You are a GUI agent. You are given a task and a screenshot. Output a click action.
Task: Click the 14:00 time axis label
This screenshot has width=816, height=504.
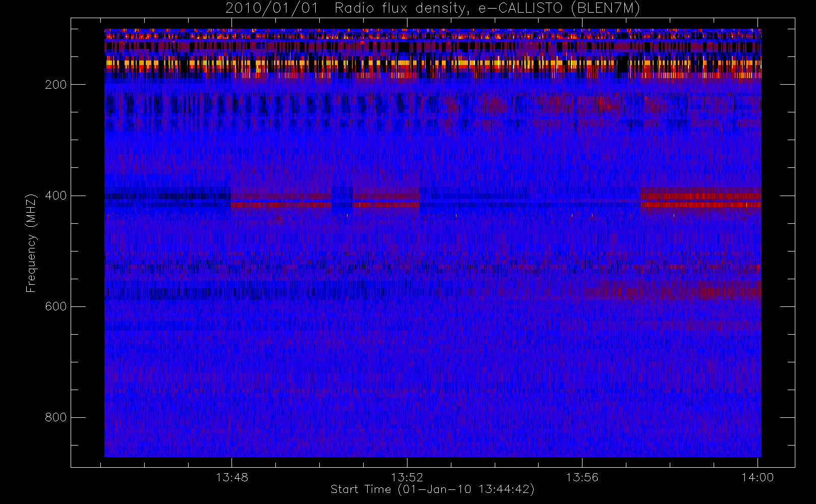pyautogui.click(x=757, y=477)
